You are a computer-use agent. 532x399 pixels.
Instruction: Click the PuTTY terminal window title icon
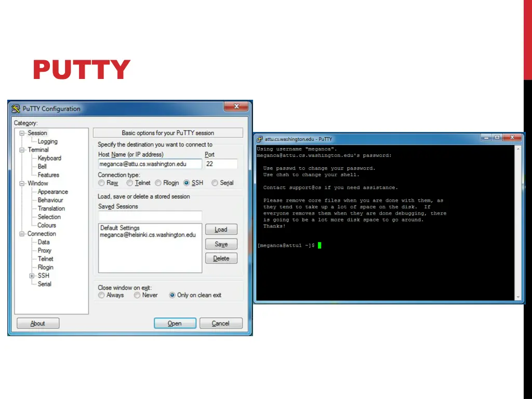point(260,139)
